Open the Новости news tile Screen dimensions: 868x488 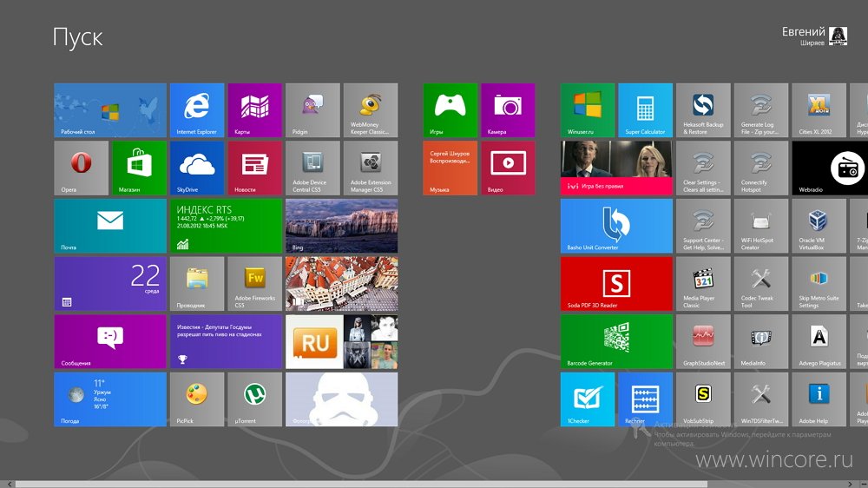coord(254,168)
